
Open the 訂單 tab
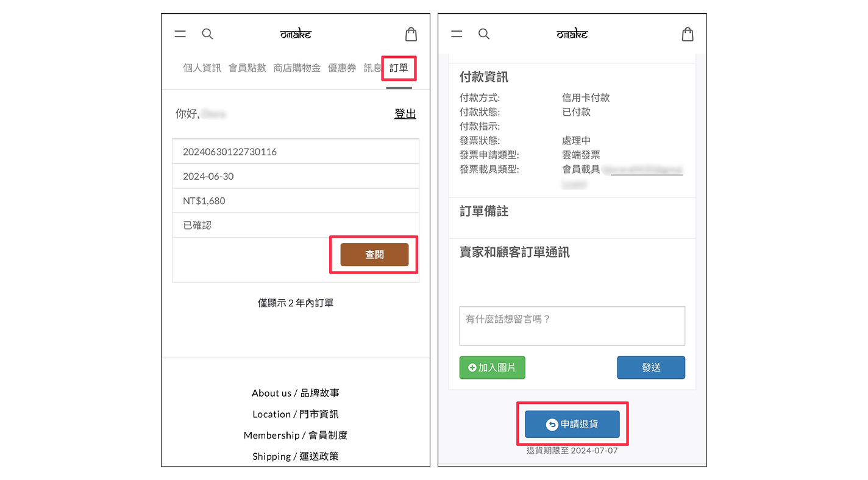(399, 68)
